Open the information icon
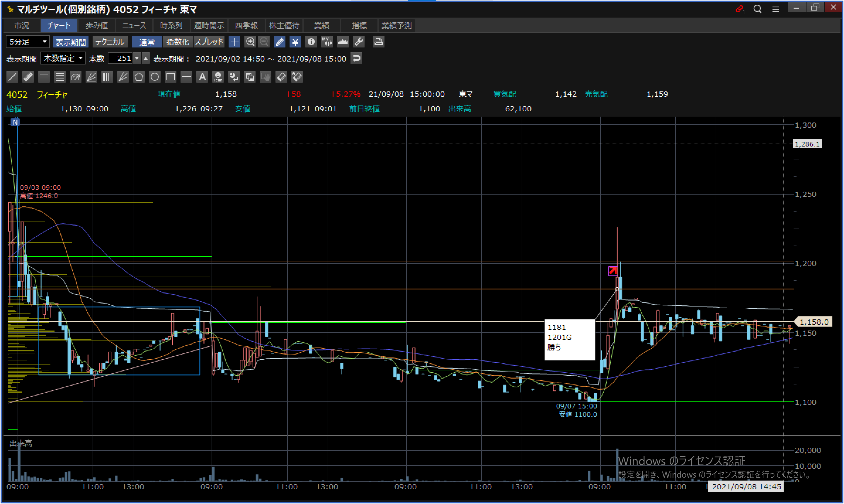 coord(311,42)
